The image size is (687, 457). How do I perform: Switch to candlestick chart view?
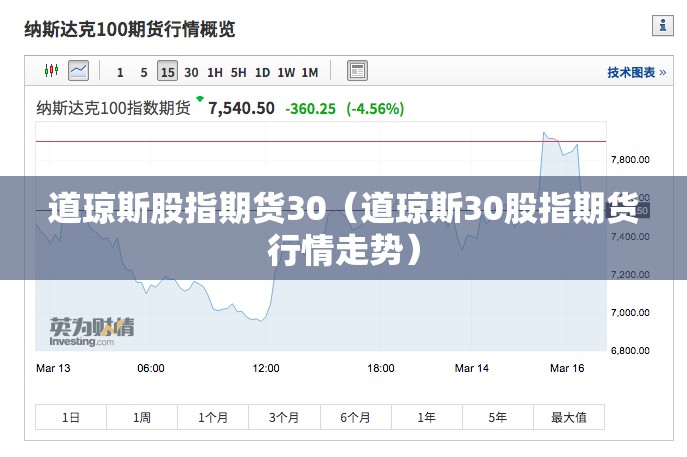(51, 71)
